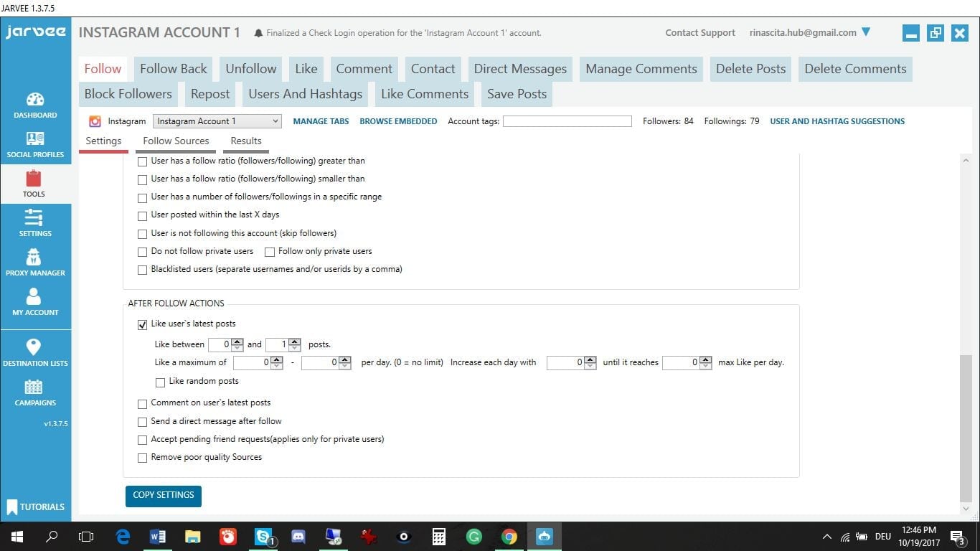The height and width of the screenshot is (551, 980).
Task: Switch to the Follow Back tab
Action: pos(174,69)
